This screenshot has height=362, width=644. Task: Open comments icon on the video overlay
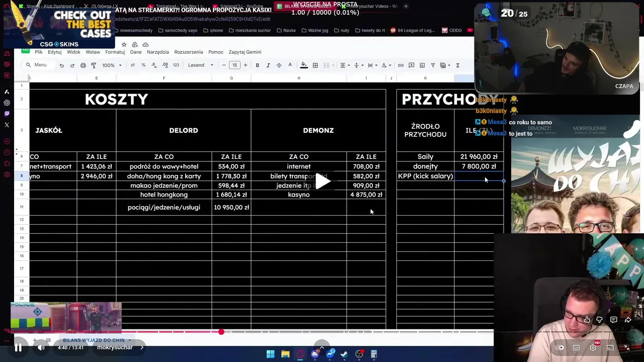[x=614, y=320]
